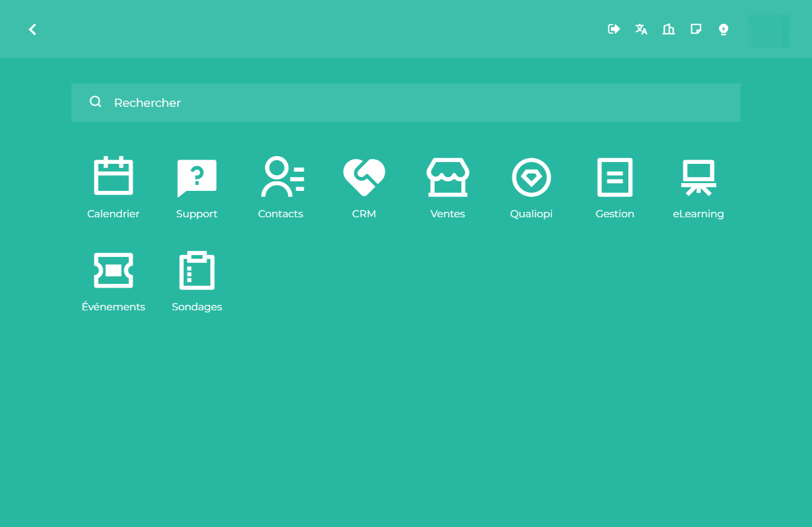
Task: Focus the Rechercher search field
Action: pos(406,103)
